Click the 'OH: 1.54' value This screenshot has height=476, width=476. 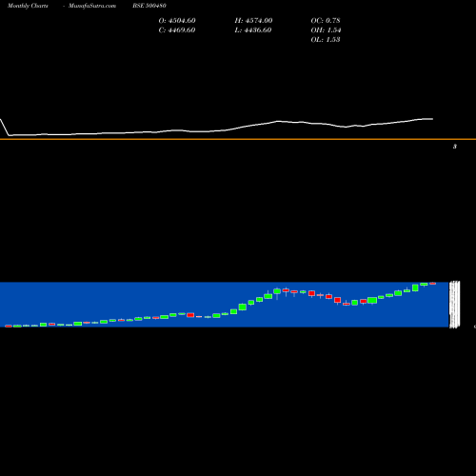326,30
